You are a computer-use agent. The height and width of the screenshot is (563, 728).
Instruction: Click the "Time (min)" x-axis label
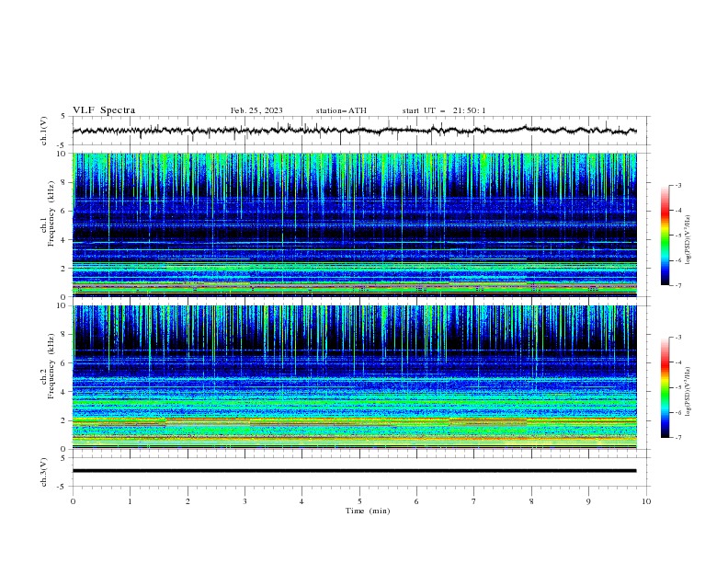coord(368,511)
